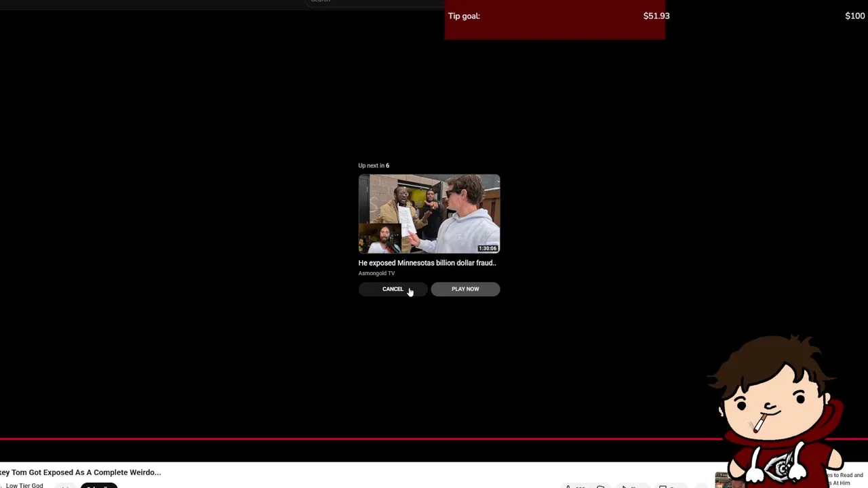Click the Asmongold TV channel name
This screenshot has width=868, height=488.
click(x=376, y=273)
